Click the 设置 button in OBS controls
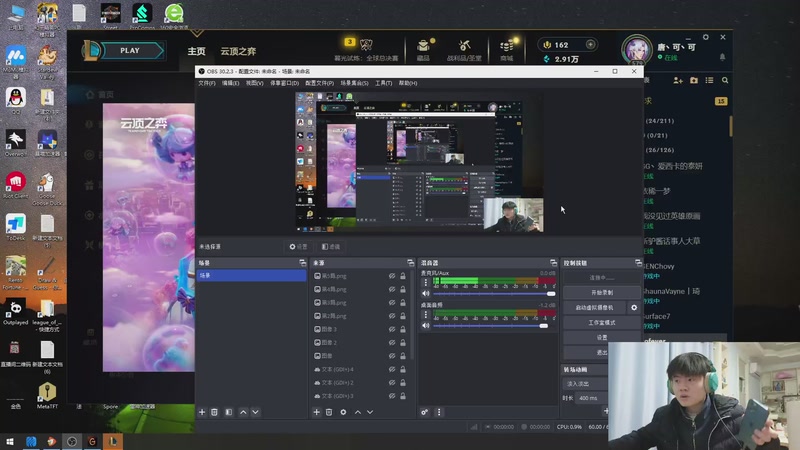This screenshot has width=800, height=450. pyautogui.click(x=602, y=337)
